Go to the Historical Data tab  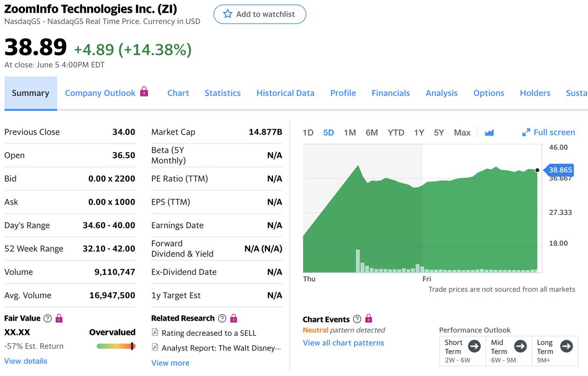point(285,93)
